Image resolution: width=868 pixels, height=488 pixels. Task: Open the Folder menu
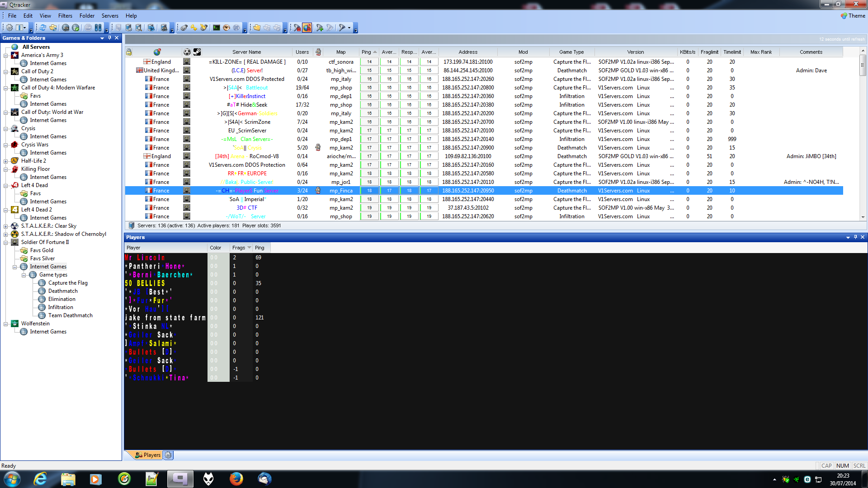click(87, 16)
